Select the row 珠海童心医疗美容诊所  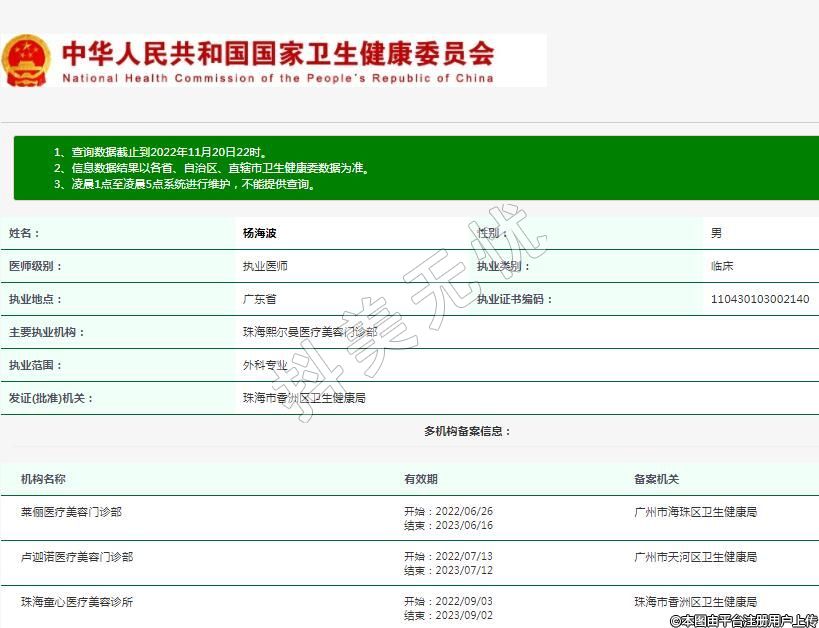click(x=410, y=607)
